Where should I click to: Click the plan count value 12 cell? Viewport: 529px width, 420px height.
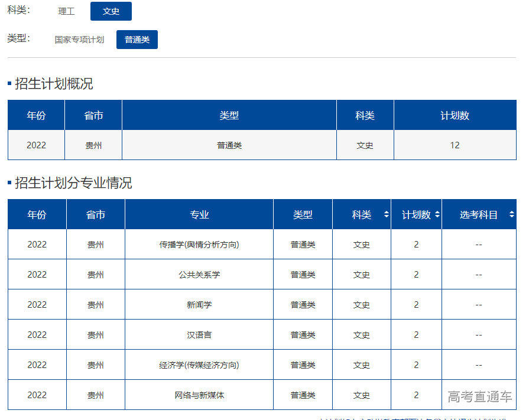[455, 145]
